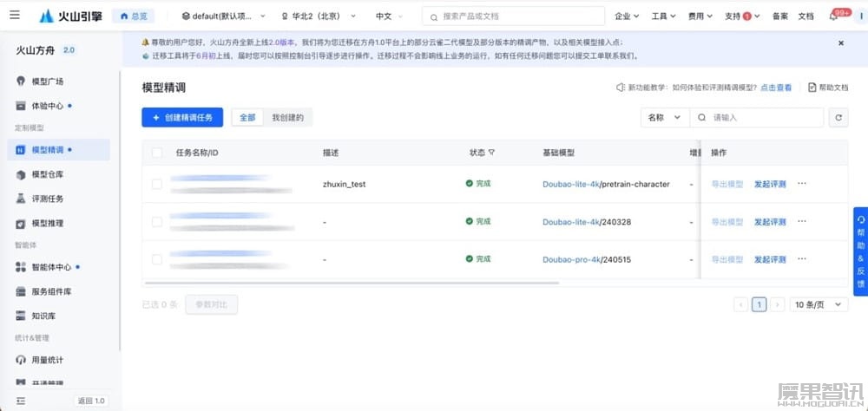Click the 创建精调任务 button

(x=182, y=117)
